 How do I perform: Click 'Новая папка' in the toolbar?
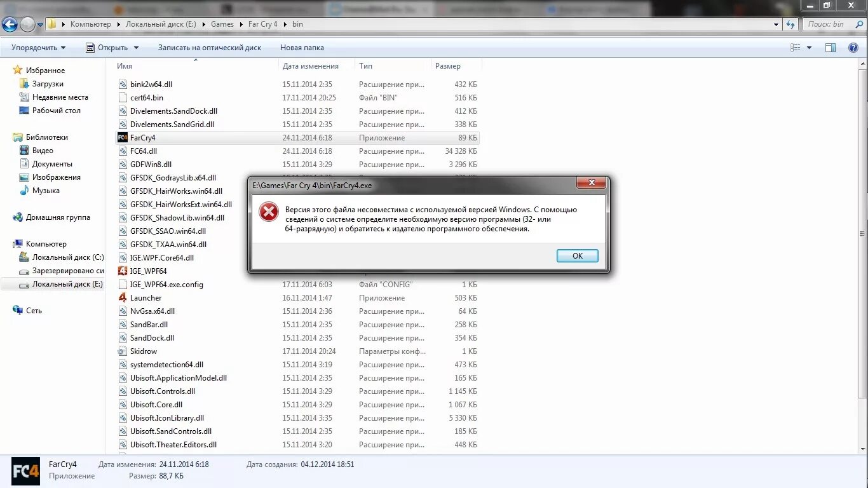coord(302,48)
